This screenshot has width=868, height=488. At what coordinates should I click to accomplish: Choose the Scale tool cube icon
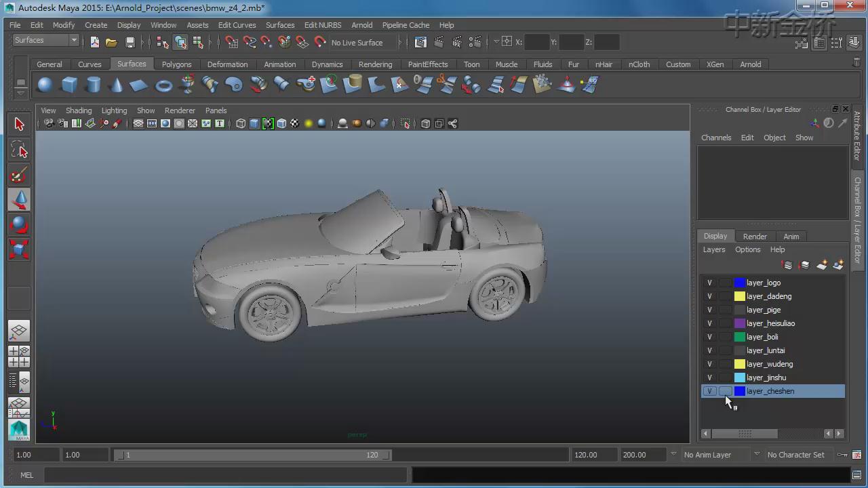(19, 249)
